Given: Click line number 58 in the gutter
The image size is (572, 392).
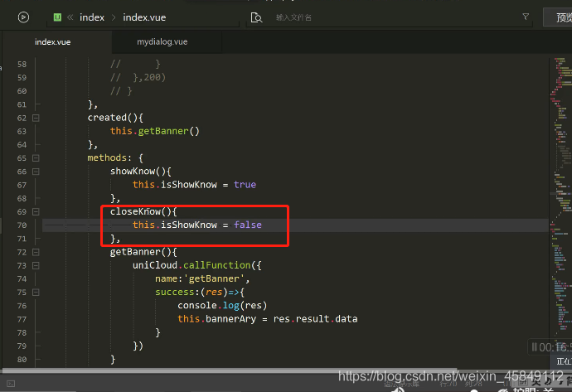Looking at the screenshot, I should tap(22, 64).
